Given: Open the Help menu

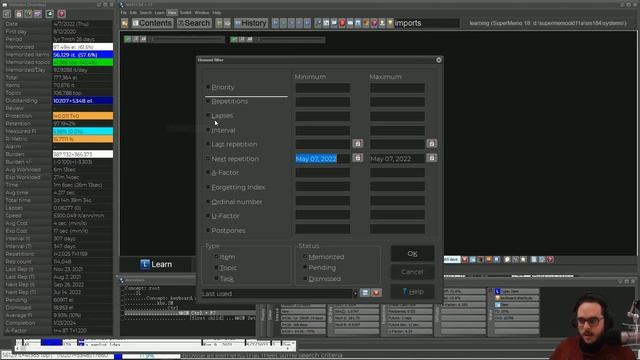Looking at the screenshot, I should pyautogui.click(x=217, y=13).
